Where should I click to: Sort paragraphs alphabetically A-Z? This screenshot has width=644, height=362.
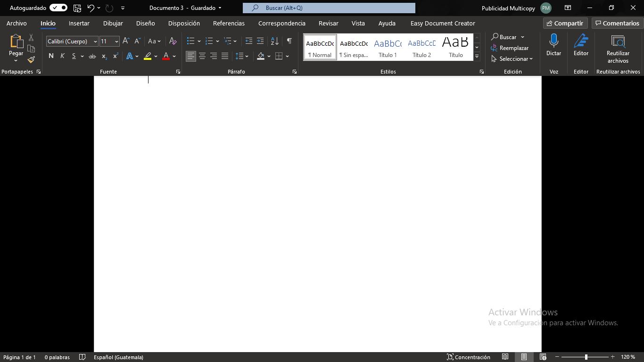pyautogui.click(x=275, y=41)
